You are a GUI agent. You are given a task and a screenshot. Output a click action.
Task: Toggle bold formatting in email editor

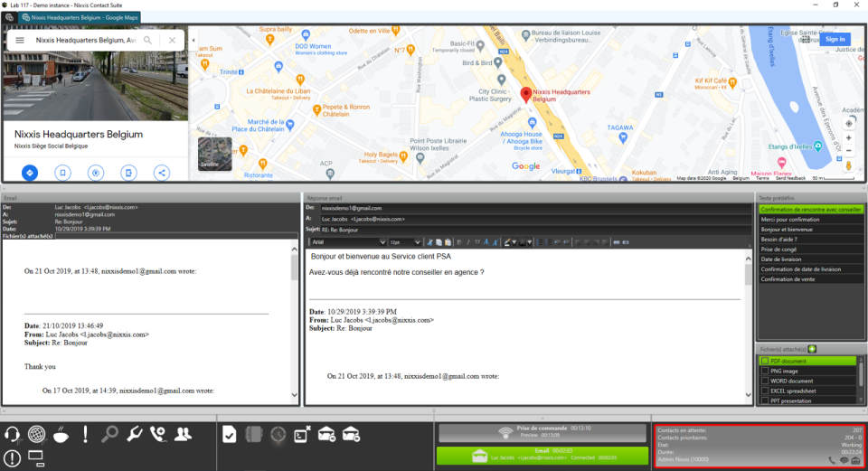pos(459,242)
